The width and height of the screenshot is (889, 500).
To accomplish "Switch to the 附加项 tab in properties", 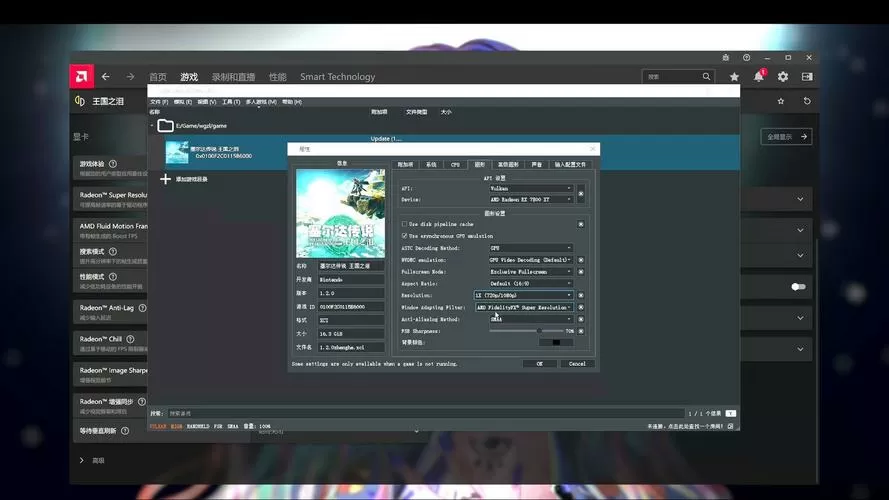I will point(405,164).
